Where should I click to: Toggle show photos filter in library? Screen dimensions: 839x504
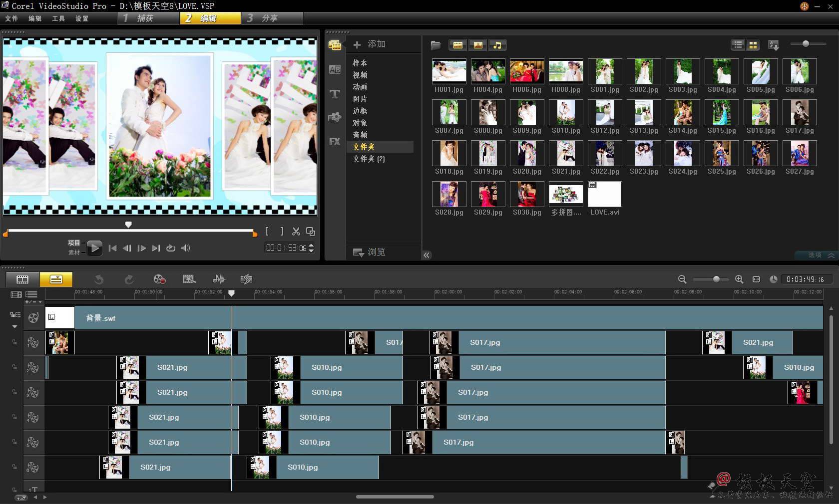click(477, 45)
